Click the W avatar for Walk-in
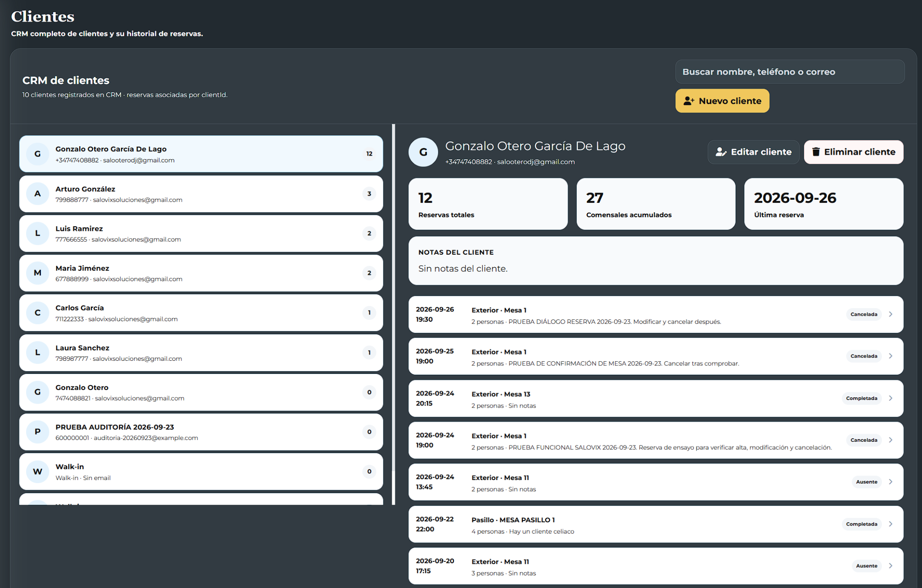922x588 pixels. coord(37,471)
